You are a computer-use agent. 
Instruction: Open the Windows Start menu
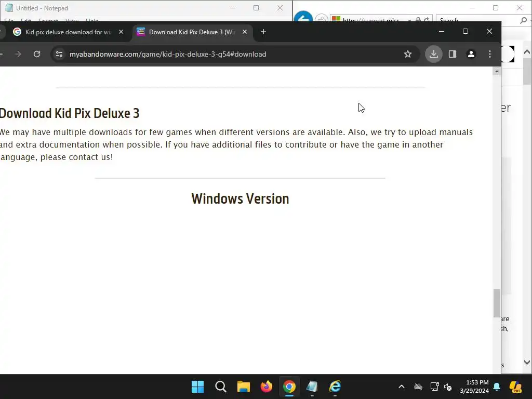coord(197,387)
